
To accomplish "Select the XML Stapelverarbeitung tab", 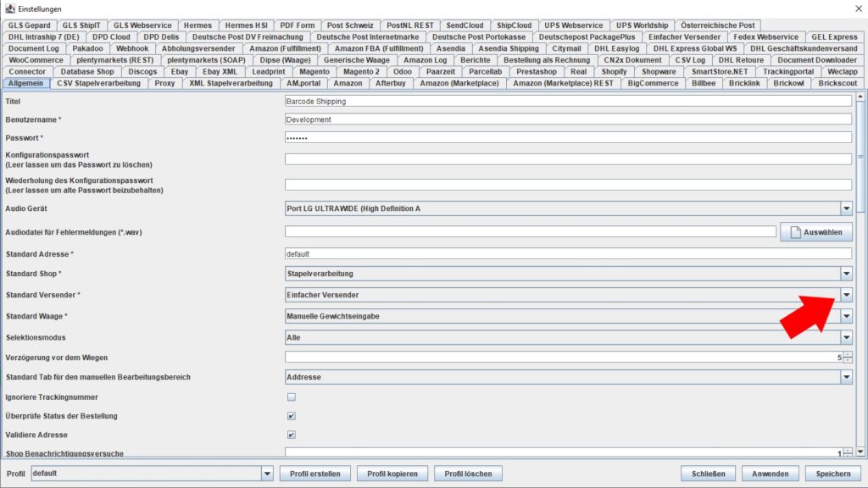I will [231, 83].
